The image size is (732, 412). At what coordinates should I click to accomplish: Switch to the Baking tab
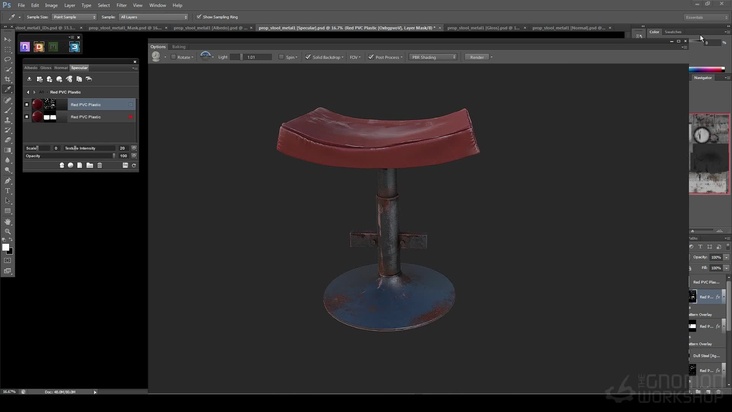[x=179, y=47]
